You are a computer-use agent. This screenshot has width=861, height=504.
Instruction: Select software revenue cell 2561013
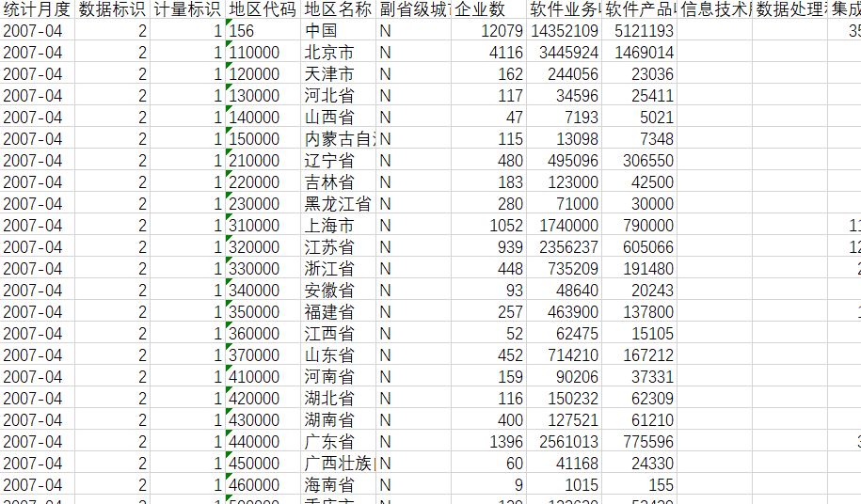564,442
